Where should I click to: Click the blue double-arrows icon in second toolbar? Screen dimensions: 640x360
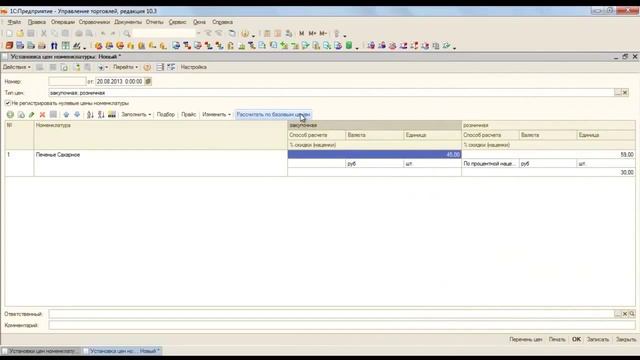point(54,46)
